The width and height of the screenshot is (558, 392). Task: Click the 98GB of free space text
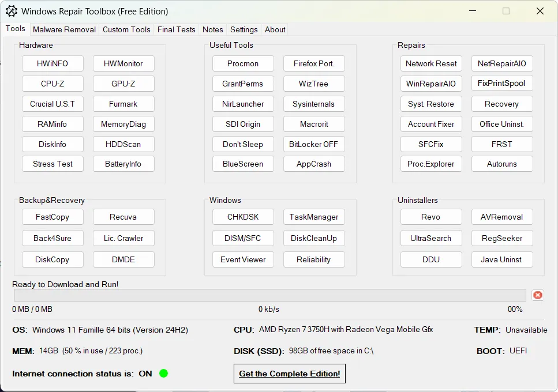(331, 350)
